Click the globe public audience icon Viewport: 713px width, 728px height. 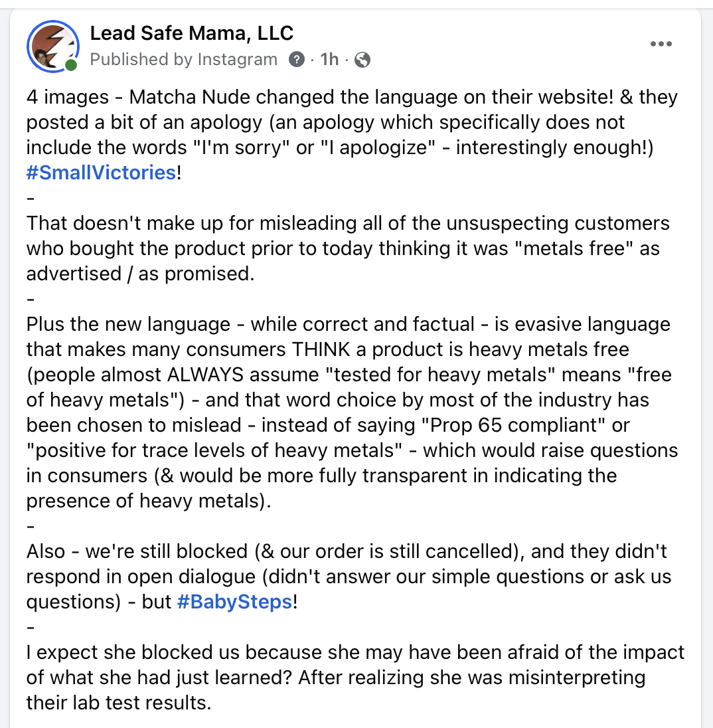[x=362, y=60]
